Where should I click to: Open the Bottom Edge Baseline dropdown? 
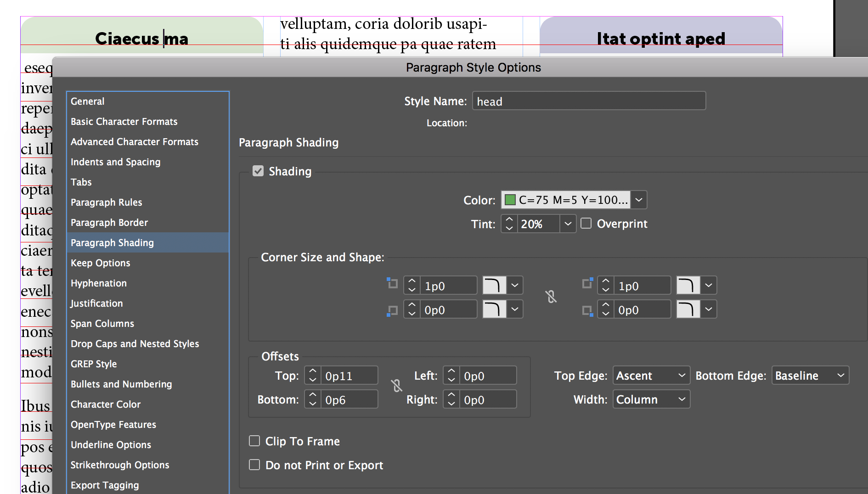tap(810, 376)
